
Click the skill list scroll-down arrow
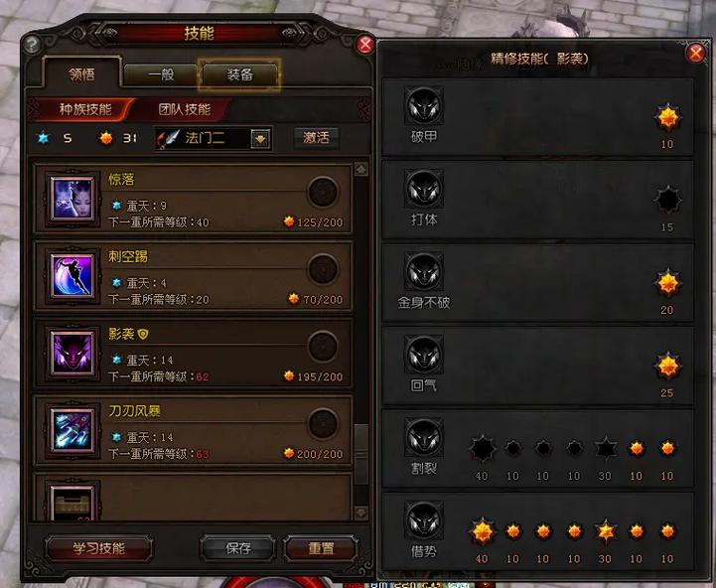coord(361,513)
